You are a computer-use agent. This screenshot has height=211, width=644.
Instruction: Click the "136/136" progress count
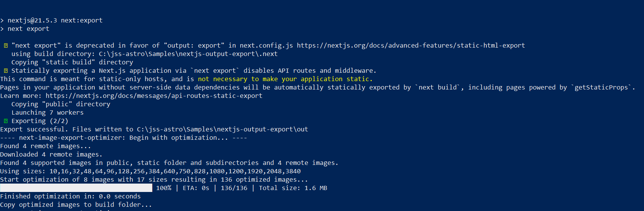(x=234, y=188)
